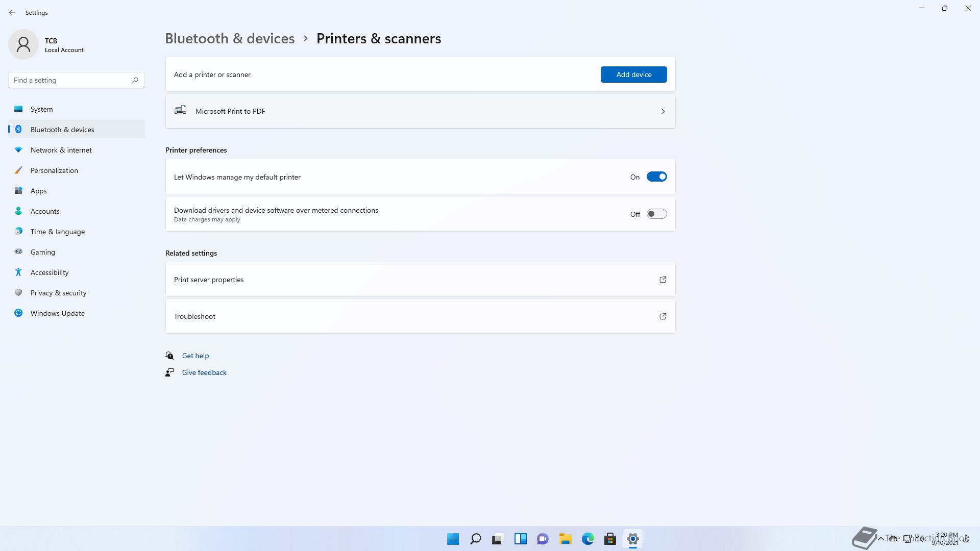Open Microsoft Print to PDF settings
Image resolution: width=980 pixels, height=551 pixels.
[420, 111]
